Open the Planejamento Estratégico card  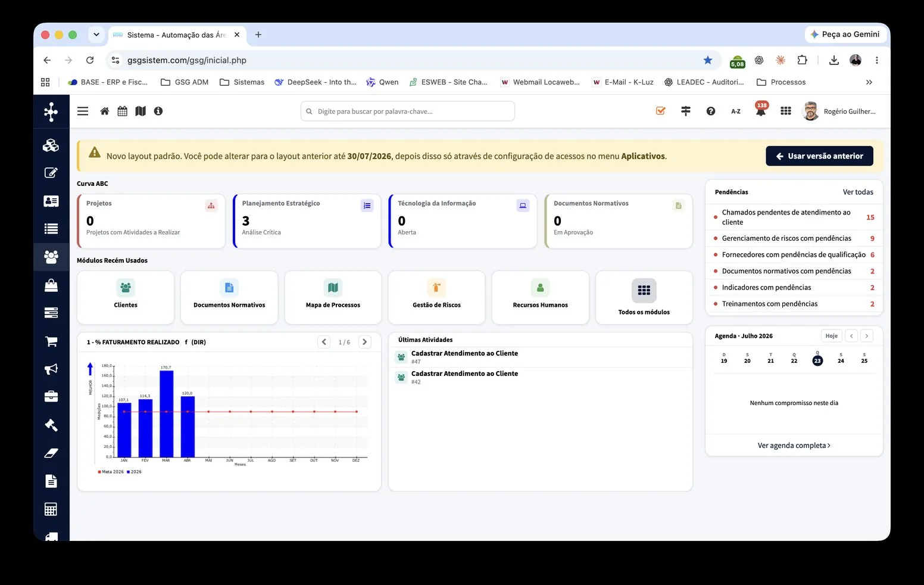pos(307,221)
